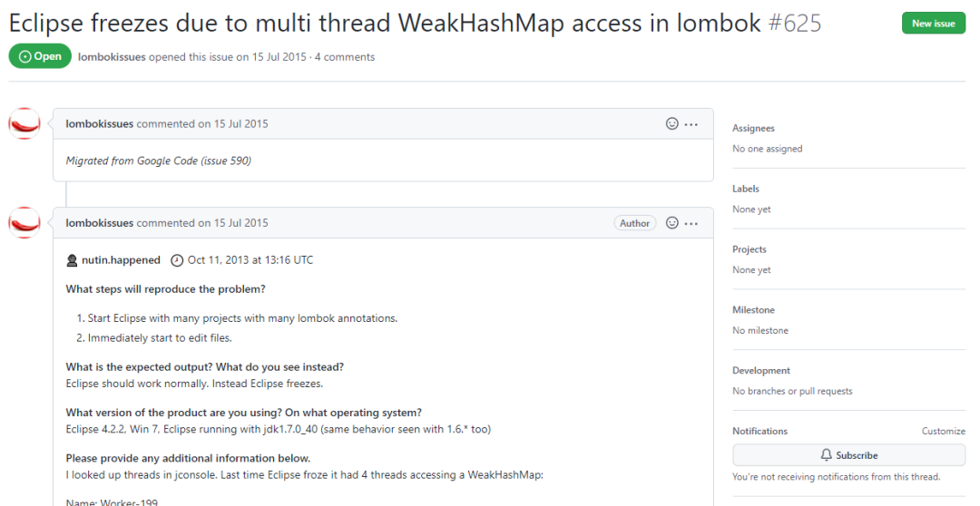This screenshot has height=506, width=980.
Task: Subscribe to issue notifications
Action: (848, 455)
